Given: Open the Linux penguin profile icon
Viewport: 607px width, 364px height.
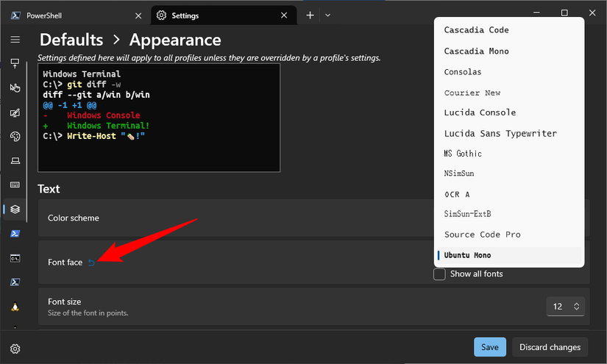Looking at the screenshot, I should click(x=15, y=307).
